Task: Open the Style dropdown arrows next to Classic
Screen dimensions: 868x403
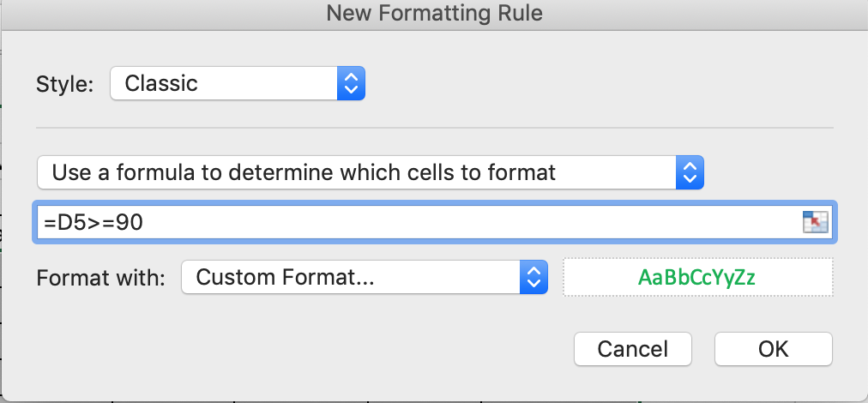Action: [351, 83]
